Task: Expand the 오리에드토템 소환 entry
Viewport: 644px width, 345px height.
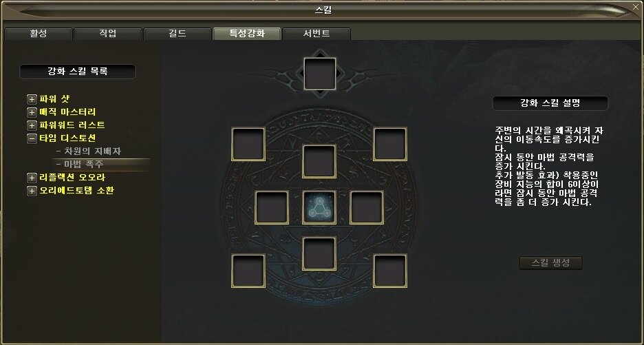Action: [x=32, y=191]
